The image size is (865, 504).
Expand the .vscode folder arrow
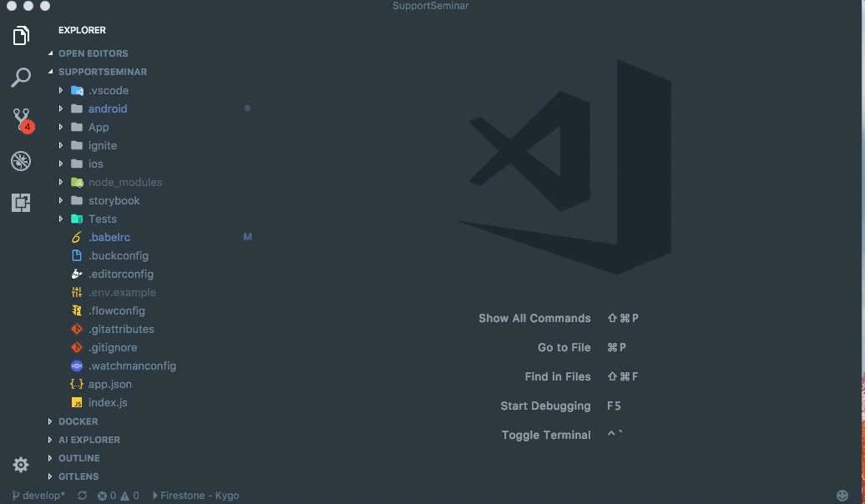61,90
